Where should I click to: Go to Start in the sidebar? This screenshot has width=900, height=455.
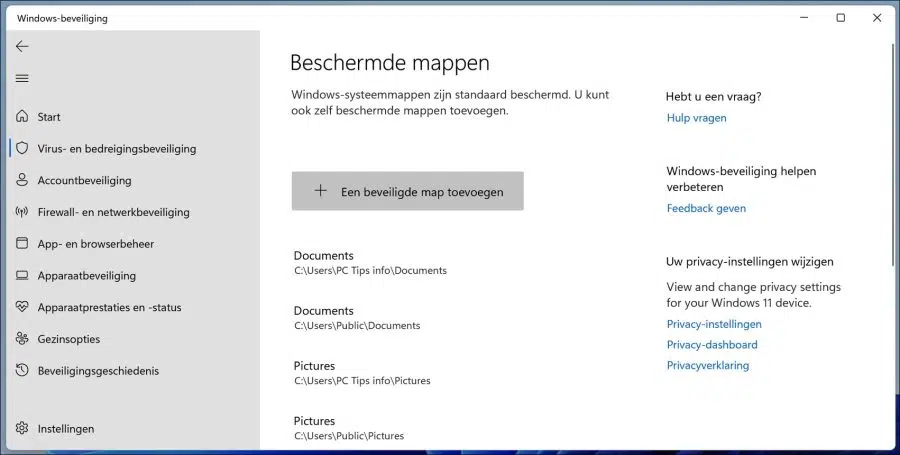[49, 117]
